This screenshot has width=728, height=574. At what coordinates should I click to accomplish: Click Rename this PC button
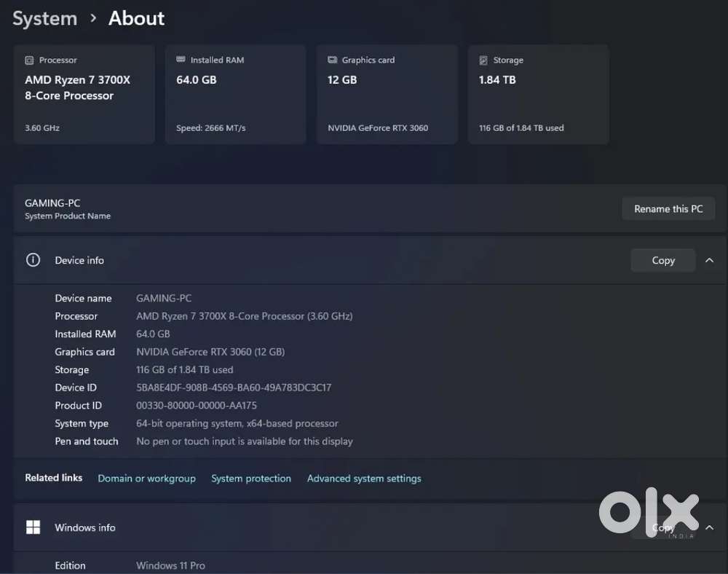pos(668,209)
